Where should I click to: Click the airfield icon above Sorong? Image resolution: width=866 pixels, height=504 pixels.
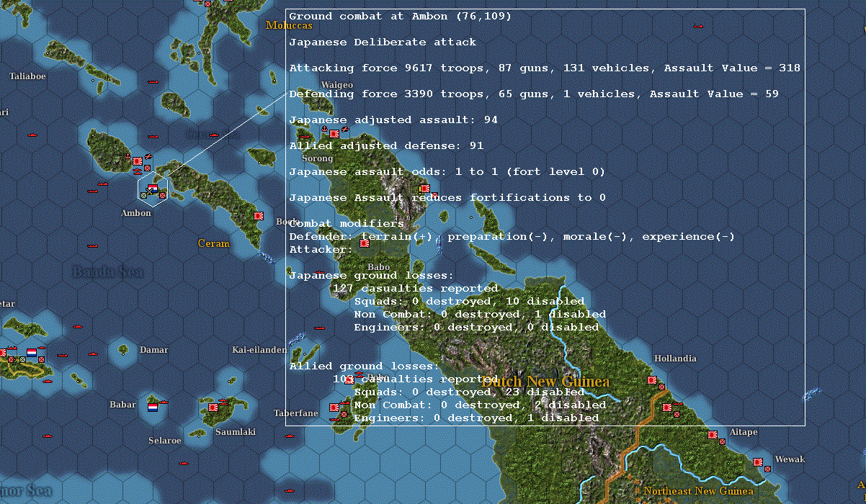click(344, 127)
